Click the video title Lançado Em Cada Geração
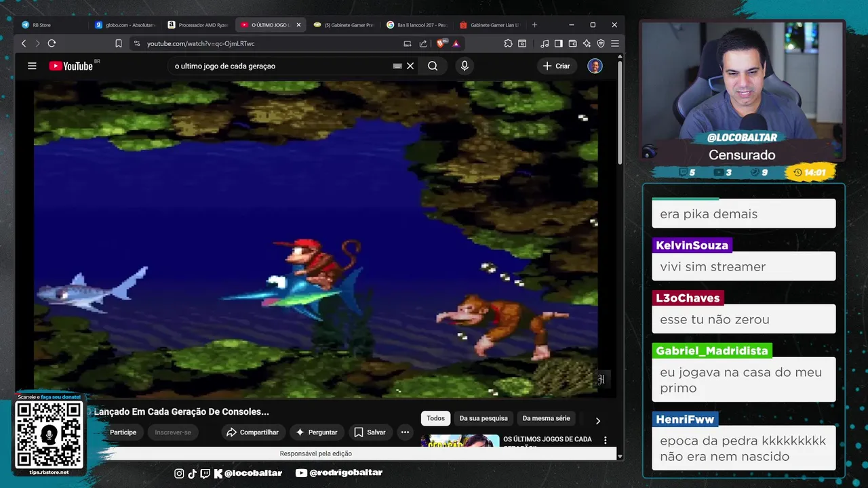The width and height of the screenshot is (868, 488). tap(181, 411)
